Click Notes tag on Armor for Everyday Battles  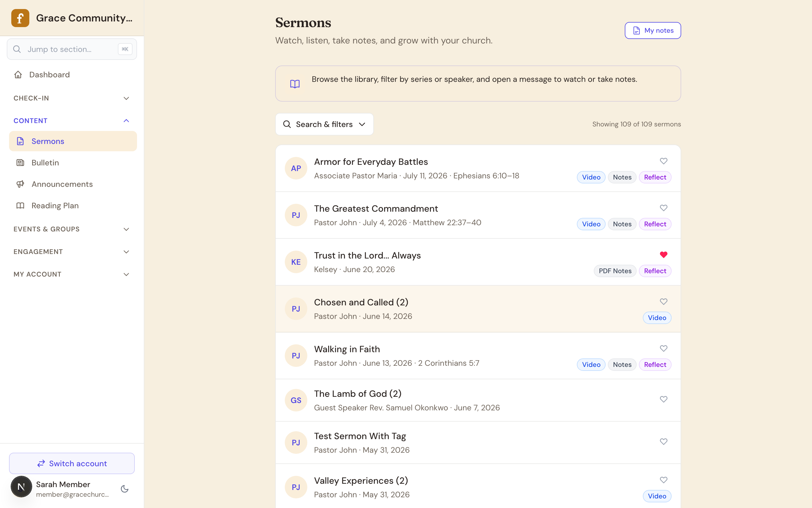coord(622,178)
